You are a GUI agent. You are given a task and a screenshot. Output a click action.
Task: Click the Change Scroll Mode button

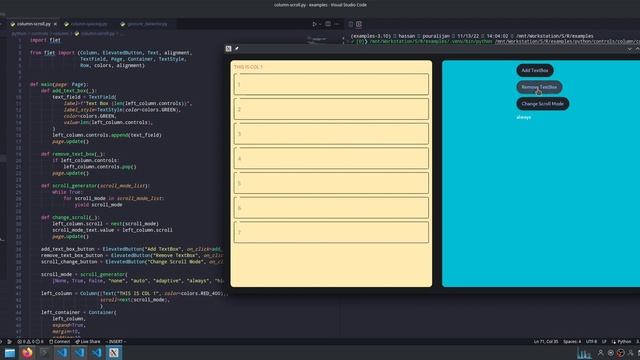click(542, 104)
